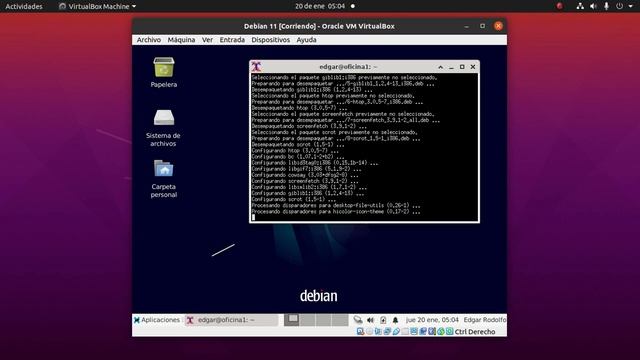The image size is (640, 360).
Task: Roll up the terminal window with the up arrow
Action: point(440,67)
